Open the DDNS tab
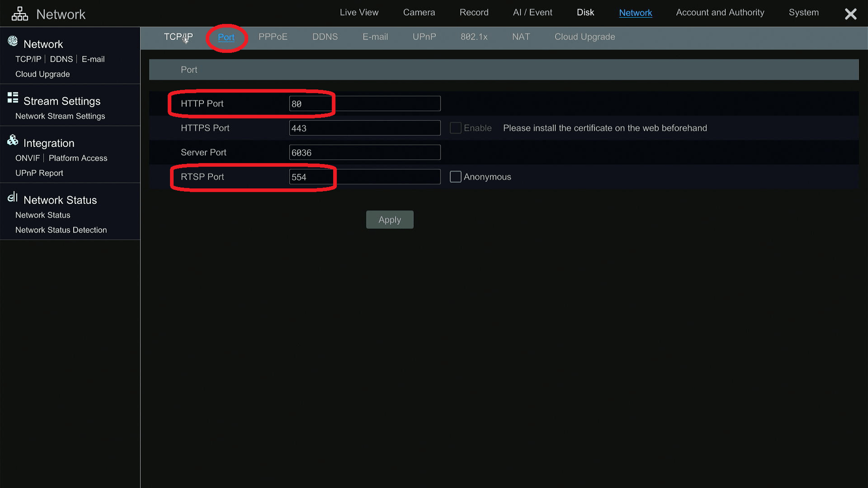The width and height of the screenshot is (868, 488). (325, 36)
